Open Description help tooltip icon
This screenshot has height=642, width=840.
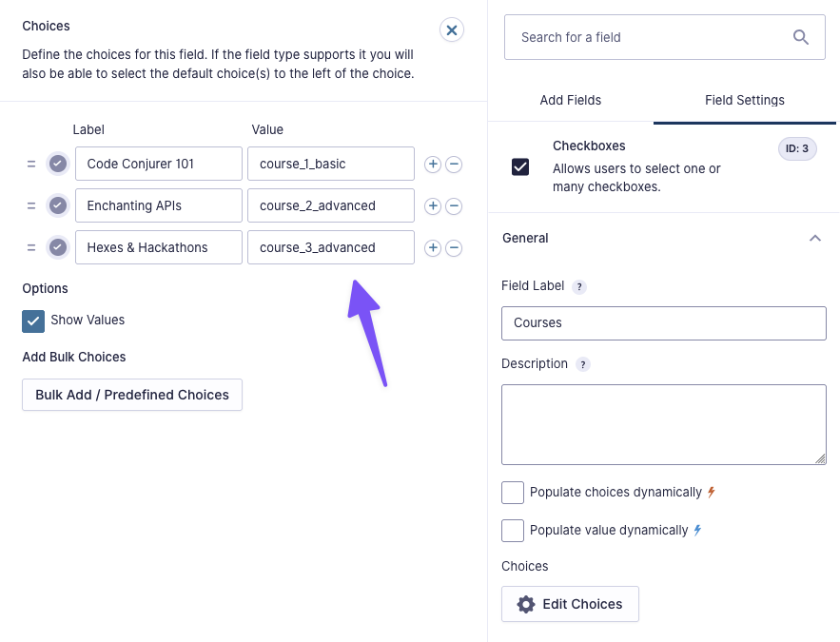(583, 364)
